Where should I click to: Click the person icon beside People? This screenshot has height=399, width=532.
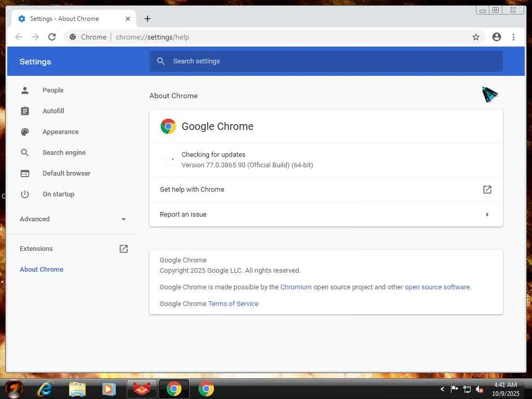[x=25, y=90]
